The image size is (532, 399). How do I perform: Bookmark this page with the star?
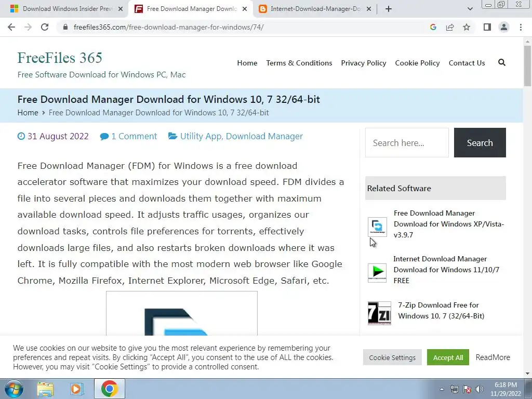(x=467, y=27)
